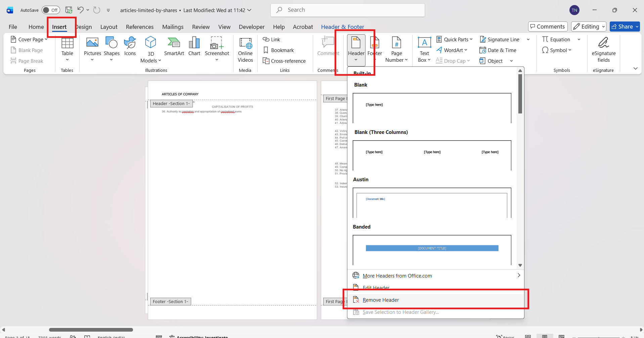The width and height of the screenshot is (644, 338).
Task: Open the Pictures insert option
Action: tap(92, 49)
